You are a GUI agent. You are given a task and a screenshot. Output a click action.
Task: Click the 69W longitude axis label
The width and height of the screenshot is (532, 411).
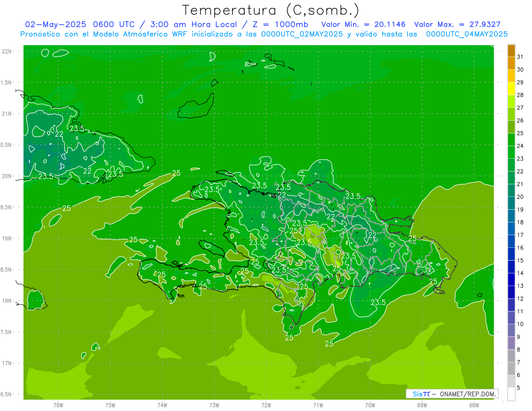[422, 405]
